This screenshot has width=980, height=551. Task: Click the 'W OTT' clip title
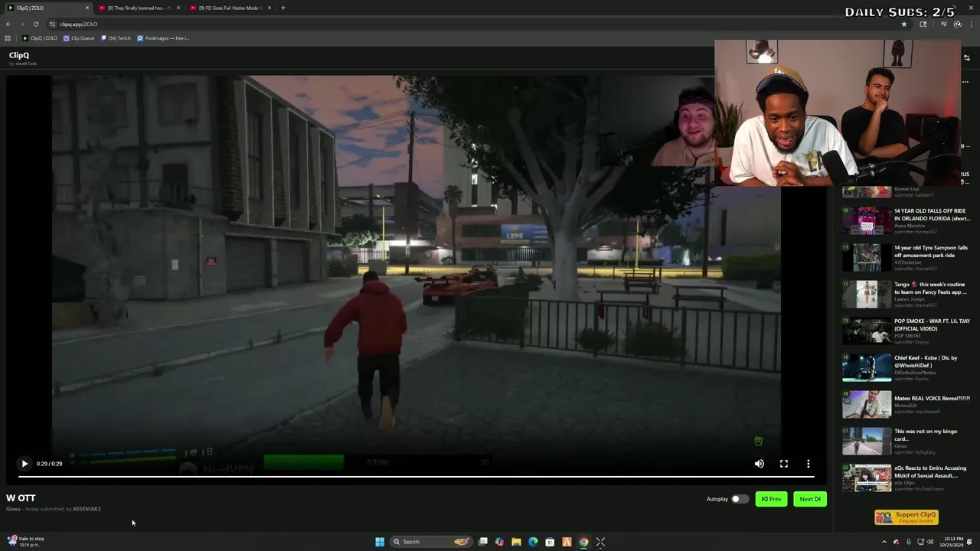point(21,498)
